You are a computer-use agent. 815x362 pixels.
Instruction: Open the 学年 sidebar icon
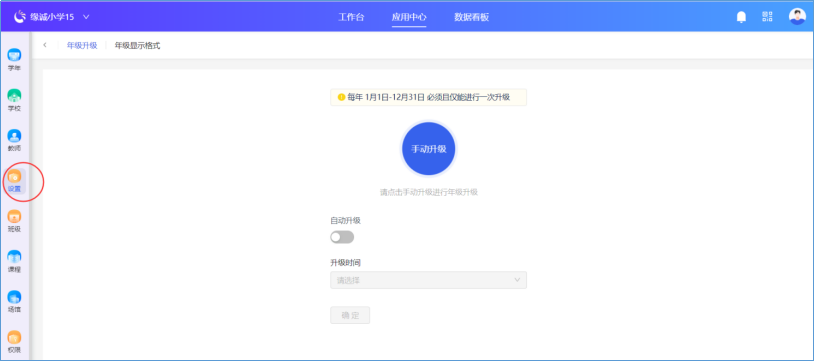pyautogui.click(x=15, y=60)
